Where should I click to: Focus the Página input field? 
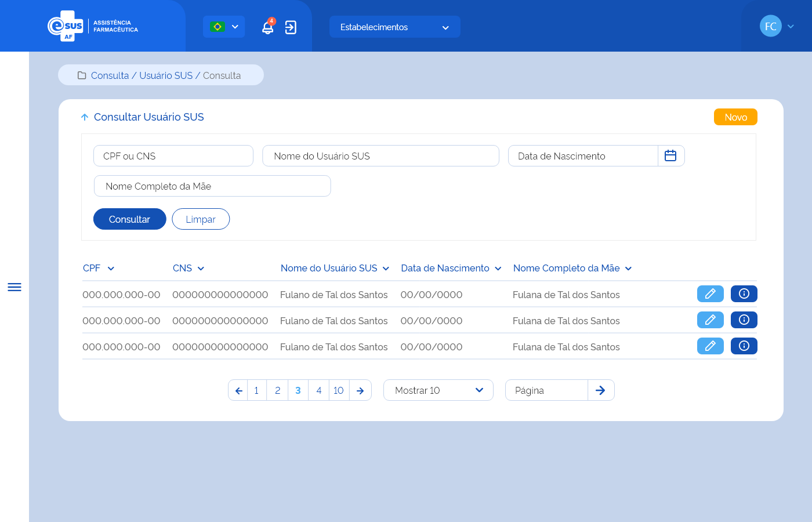click(x=546, y=390)
